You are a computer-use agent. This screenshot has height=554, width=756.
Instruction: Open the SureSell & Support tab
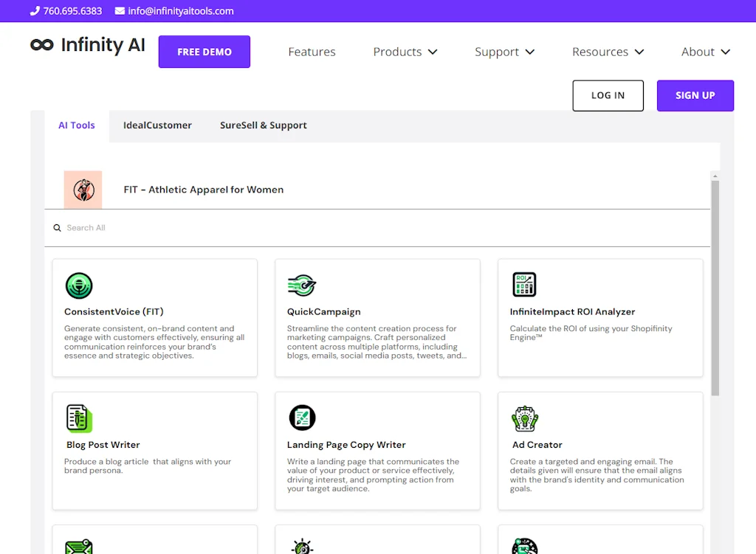[x=263, y=125]
